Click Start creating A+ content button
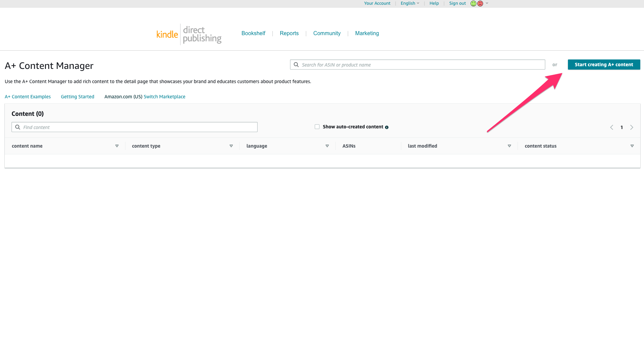The image size is (644, 354). (604, 65)
